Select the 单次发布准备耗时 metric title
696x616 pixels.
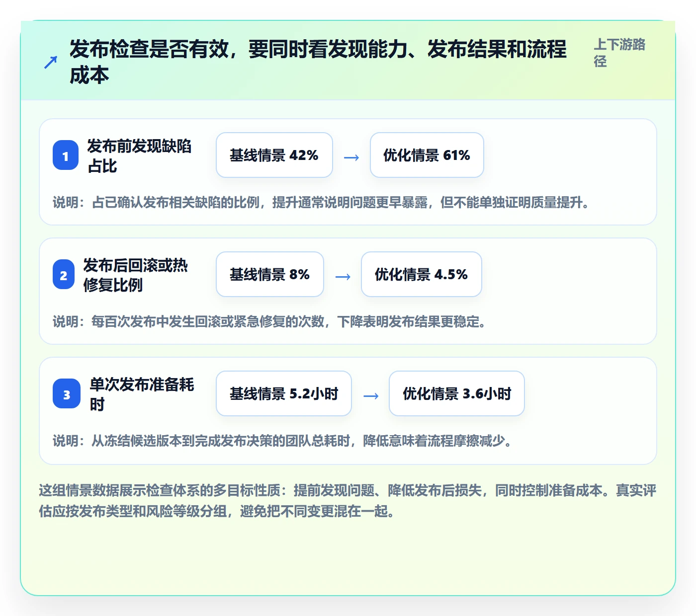point(142,394)
